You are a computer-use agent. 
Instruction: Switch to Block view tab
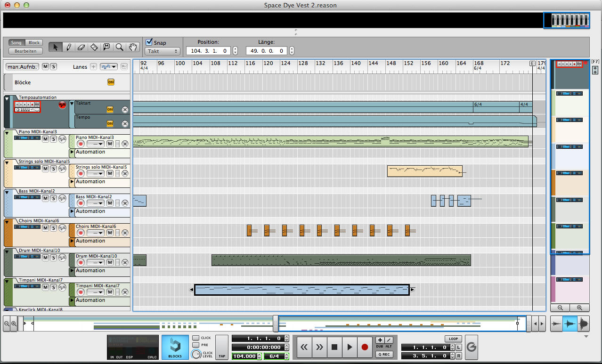point(34,43)
